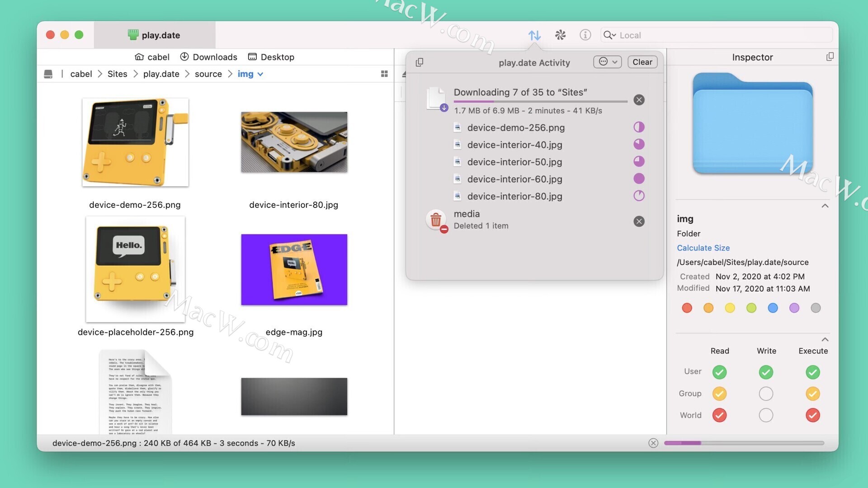The image size is (868, 488).
Task: Navigate to source in the path bar
Action: pyautogui.click(x=208, y=74)
